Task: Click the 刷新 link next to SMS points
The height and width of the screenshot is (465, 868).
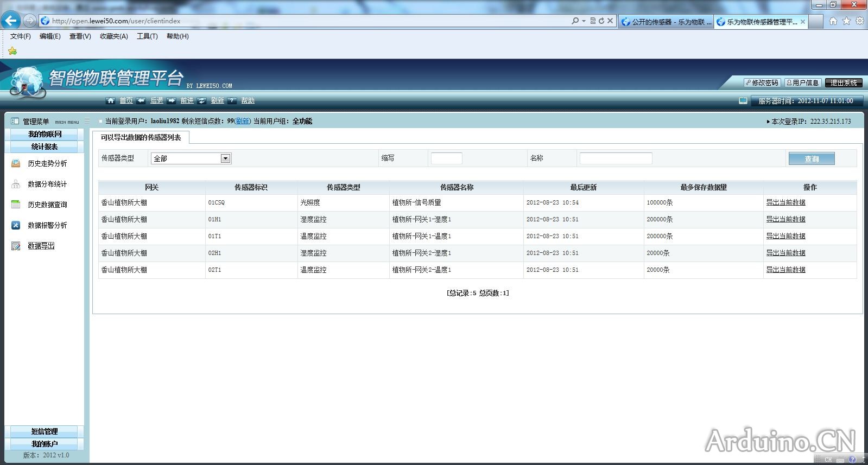Action: [243, 121]
